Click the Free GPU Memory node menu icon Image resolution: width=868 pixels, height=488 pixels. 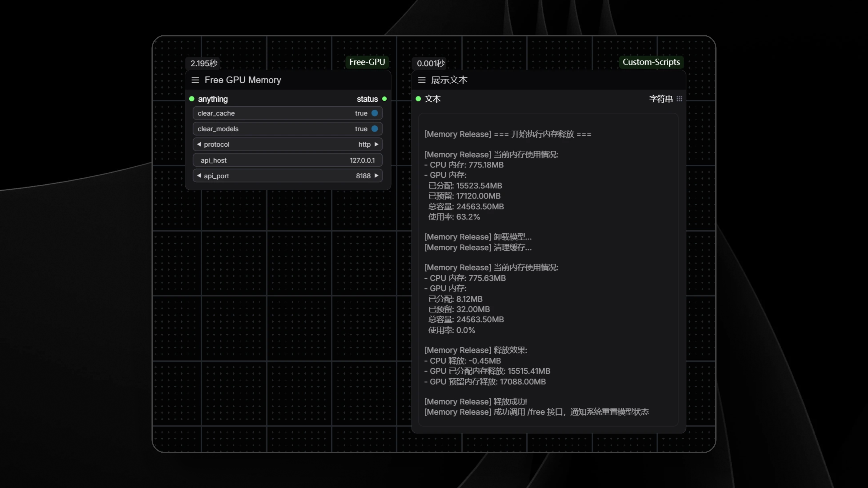pos(195,80)
